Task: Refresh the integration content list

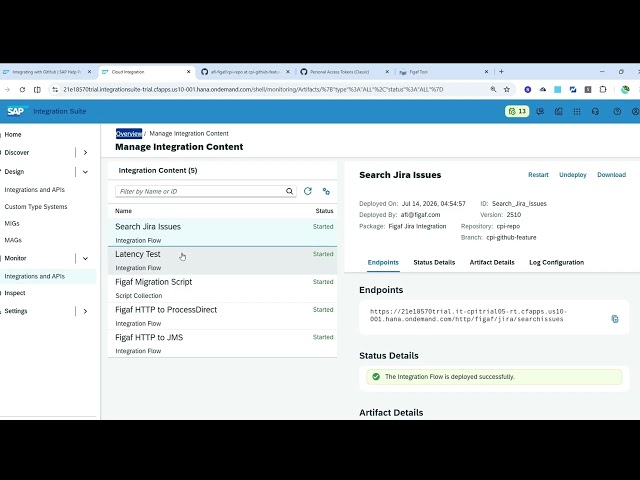Action: click(x=308, y=191)
